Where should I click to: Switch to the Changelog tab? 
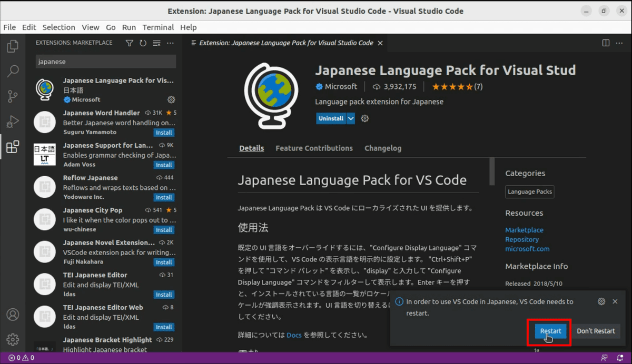tap(383, 148)
